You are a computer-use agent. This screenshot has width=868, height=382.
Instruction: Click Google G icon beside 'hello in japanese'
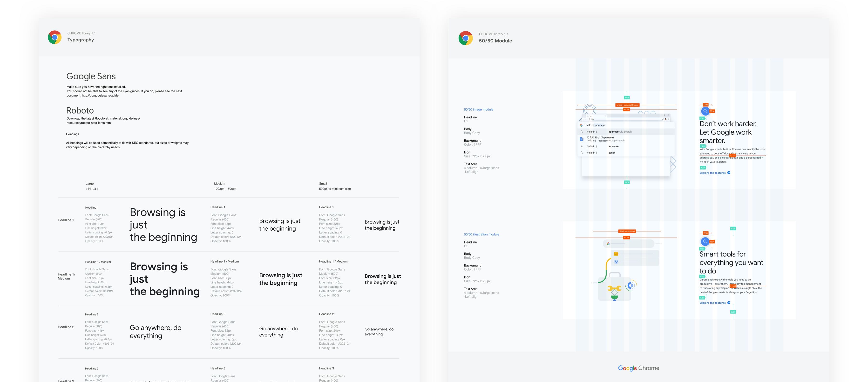click(x=581, y=125)
